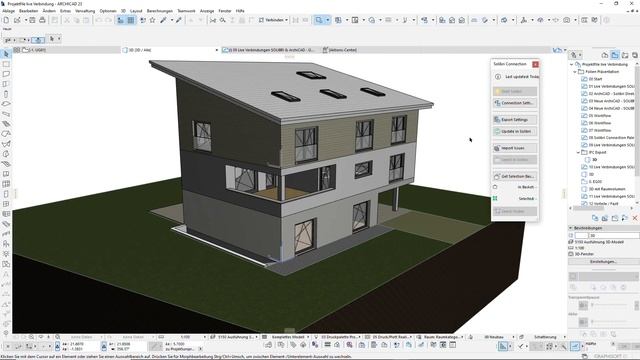Open View Map icon in Navigator
Screen dimensions: 640x360
[615, 55]
